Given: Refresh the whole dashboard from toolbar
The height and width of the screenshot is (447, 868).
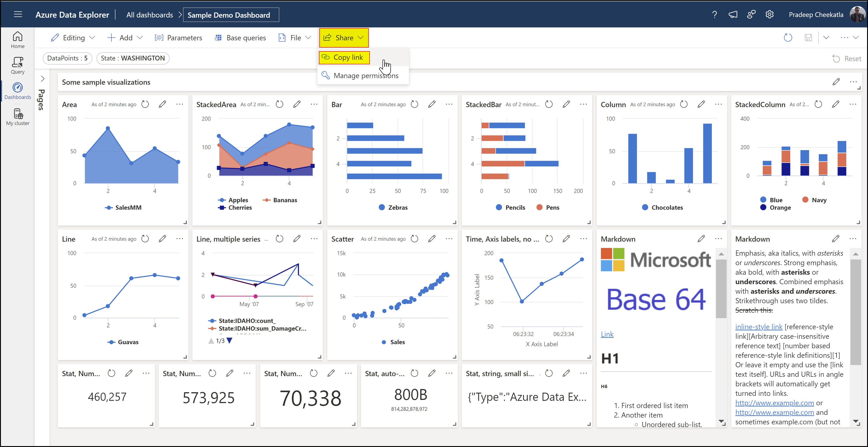Looking at the screenshot, I should [788, 38].
